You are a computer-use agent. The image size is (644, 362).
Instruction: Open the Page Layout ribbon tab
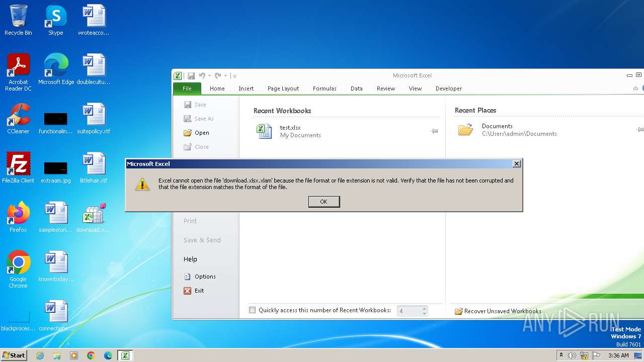pos(283,88)
